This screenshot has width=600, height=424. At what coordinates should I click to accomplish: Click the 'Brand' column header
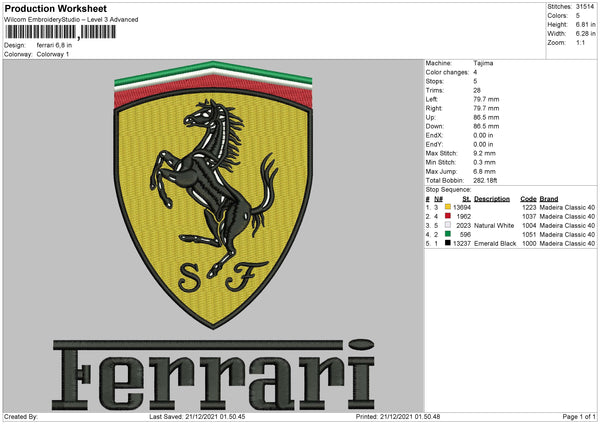pos(549,199)
